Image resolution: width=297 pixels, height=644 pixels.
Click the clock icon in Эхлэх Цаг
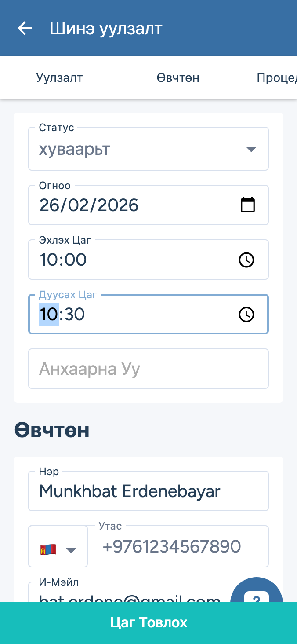click(246, 260)
